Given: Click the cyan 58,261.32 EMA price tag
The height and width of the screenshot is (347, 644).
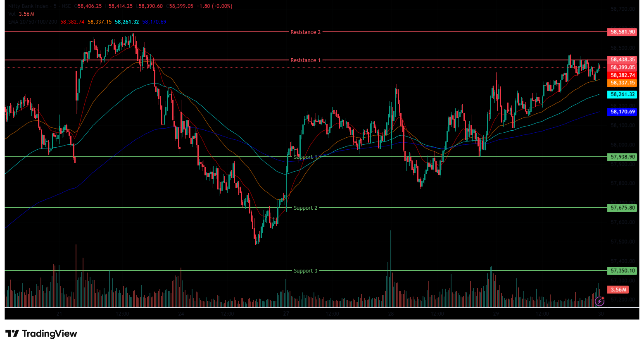Looking at the screenshot, I should click(x=622, y=94).
